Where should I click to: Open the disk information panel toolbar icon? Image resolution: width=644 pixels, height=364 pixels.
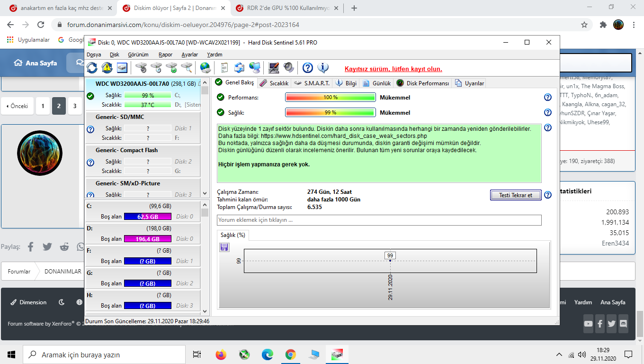tap(122, 68)
